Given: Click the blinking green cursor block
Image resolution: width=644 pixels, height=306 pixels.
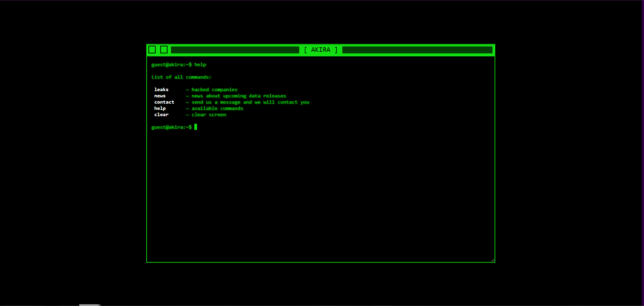Looking at the screenshot, I should pyautogui.click(x=196, y=127).
